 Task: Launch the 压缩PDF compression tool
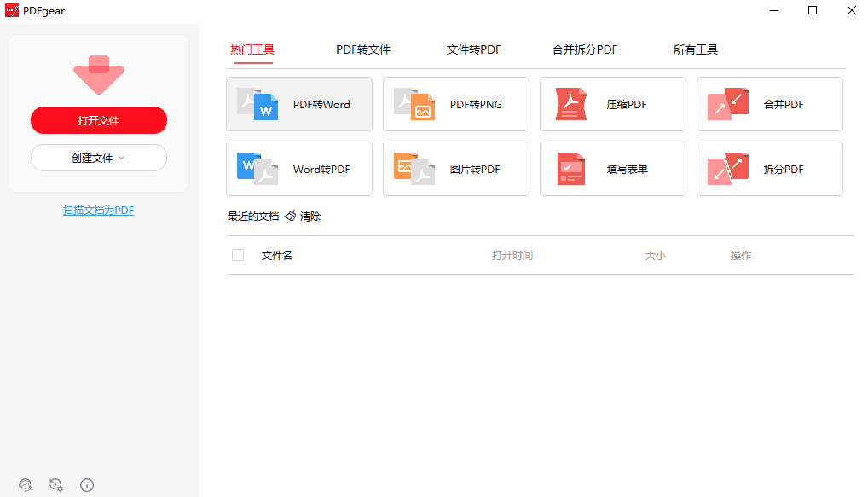(x=612, y=104)
